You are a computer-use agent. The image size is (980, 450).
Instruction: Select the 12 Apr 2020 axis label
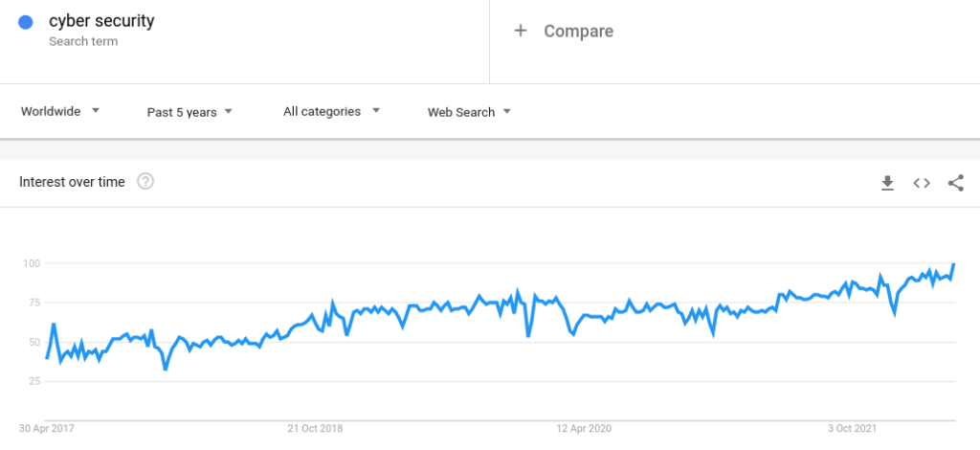[585, 429]
